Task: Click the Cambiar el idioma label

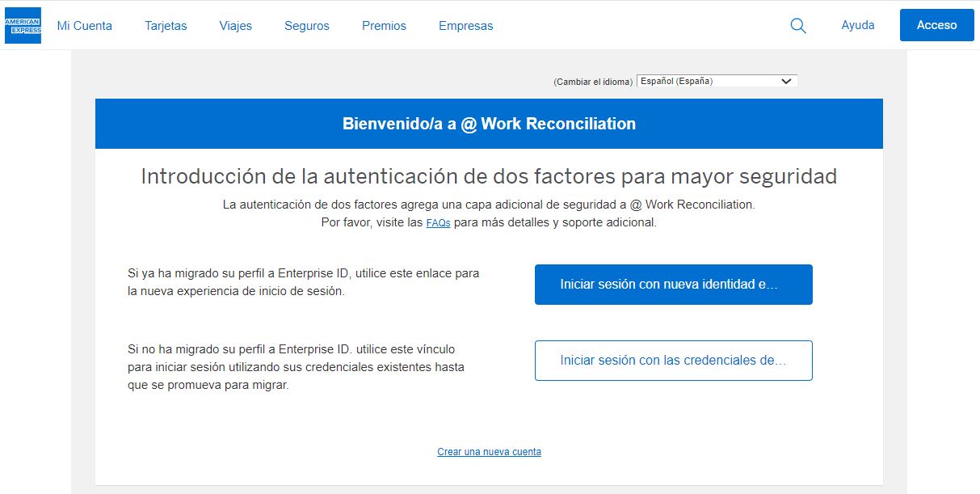Action: (593, 82)
